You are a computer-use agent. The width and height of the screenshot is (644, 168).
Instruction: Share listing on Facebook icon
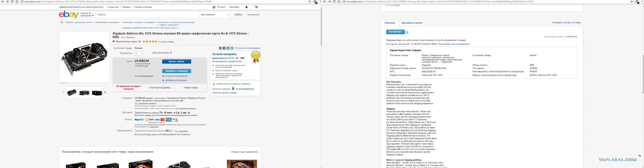(x=224, y=48)
